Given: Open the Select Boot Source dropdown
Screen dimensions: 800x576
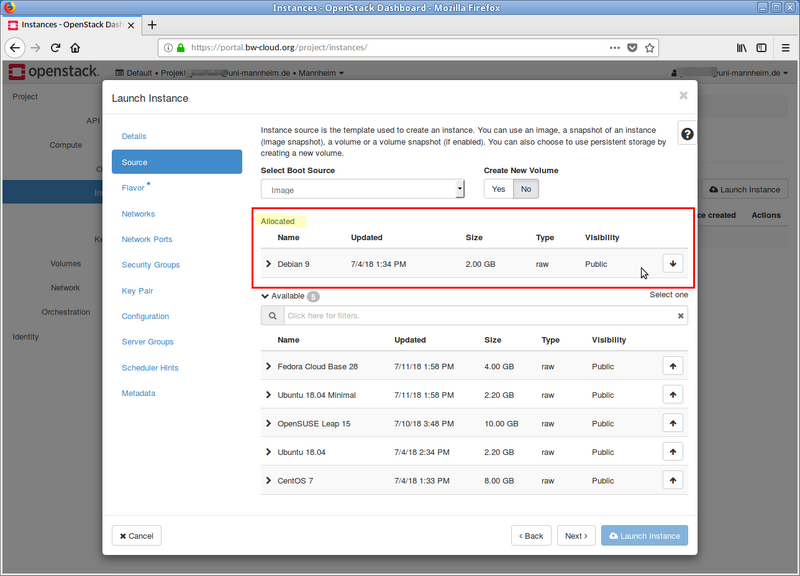Looking at the screenshot, I should (x=362, y=188).
